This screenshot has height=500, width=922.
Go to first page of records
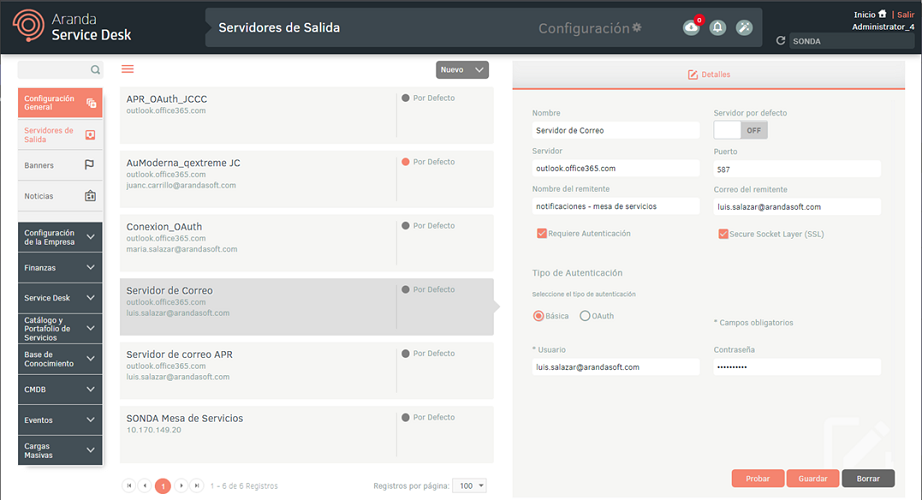[x=129, y=485]
